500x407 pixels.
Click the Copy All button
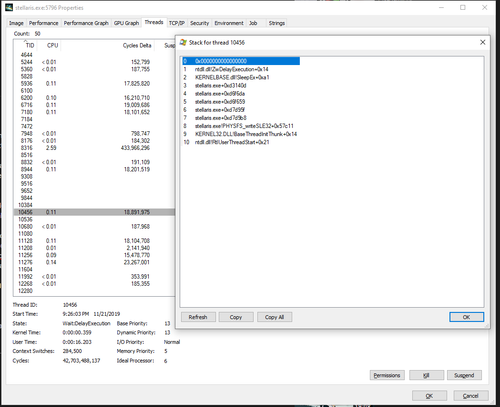(274, 317)
